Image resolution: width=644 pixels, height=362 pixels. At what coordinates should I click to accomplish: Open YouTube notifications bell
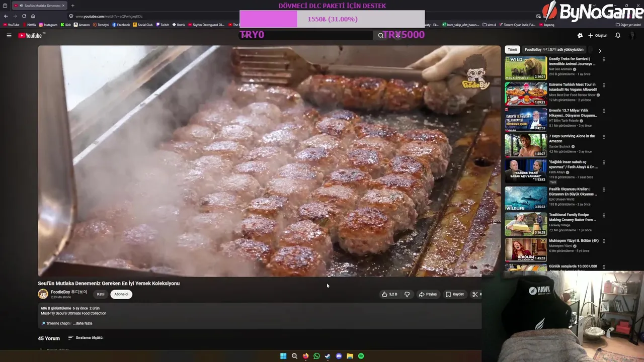(x=618, y=36)
